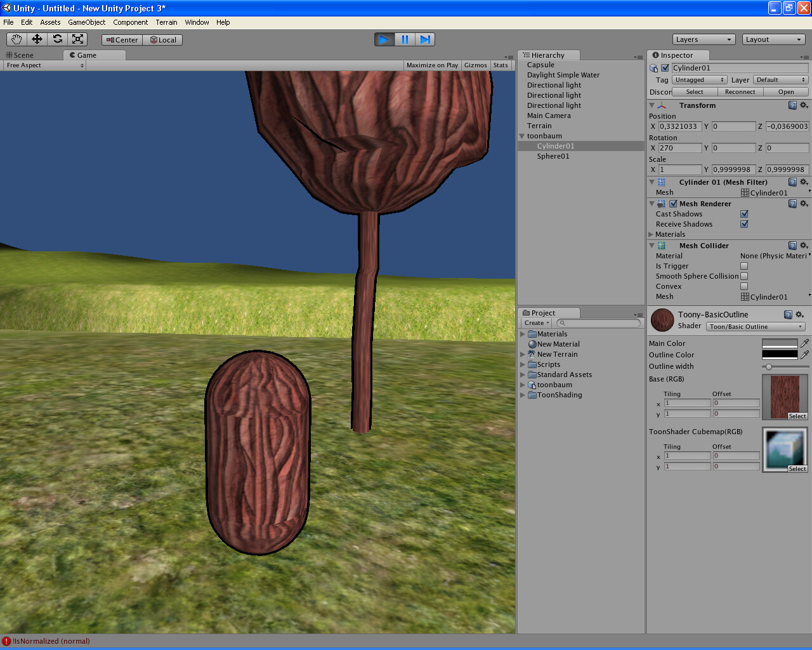Select the Move tool in toolbar
The width and height of the screenshot is (812, 650).
[37, 39]
